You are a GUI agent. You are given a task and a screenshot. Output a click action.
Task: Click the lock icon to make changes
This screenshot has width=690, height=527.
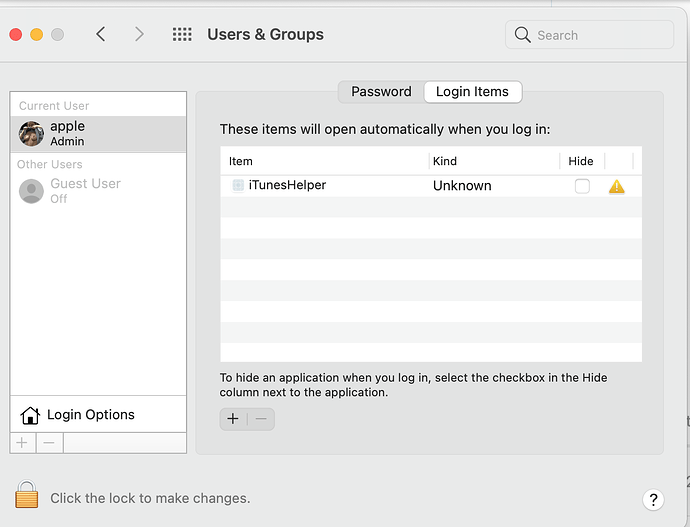27,496
